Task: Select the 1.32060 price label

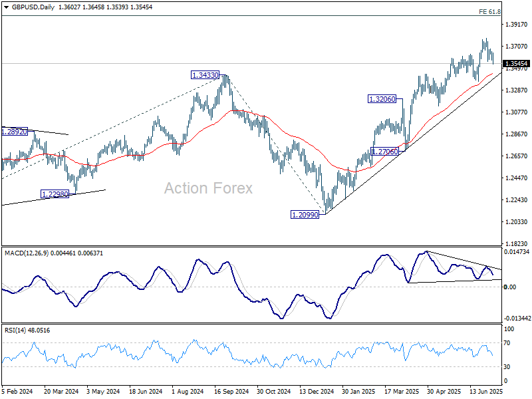Action: point(382,99)
